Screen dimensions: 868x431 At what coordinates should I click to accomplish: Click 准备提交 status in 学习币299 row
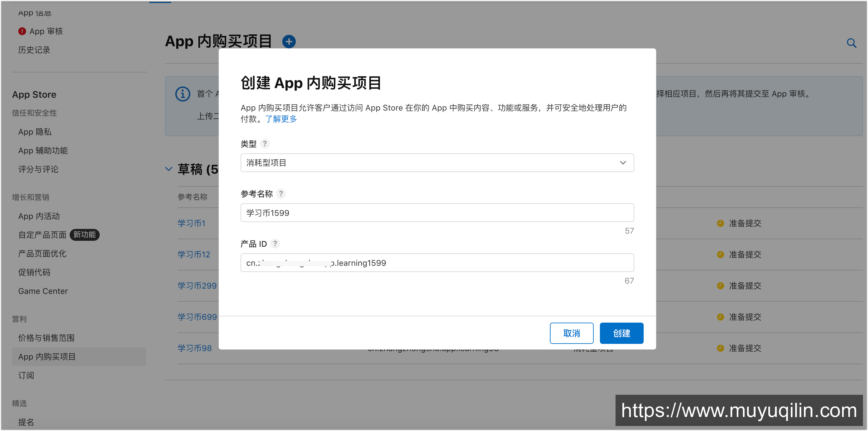tap(745, 286)
